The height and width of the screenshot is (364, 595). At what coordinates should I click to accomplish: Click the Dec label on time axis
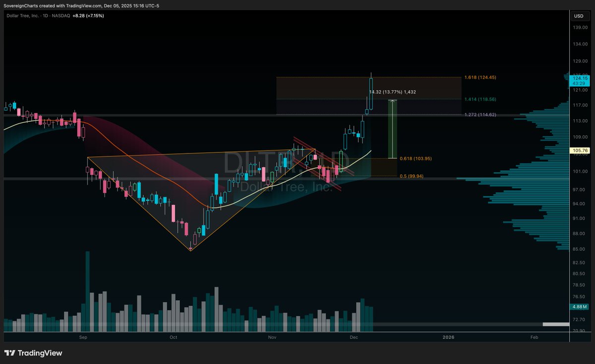click(354, 337)
